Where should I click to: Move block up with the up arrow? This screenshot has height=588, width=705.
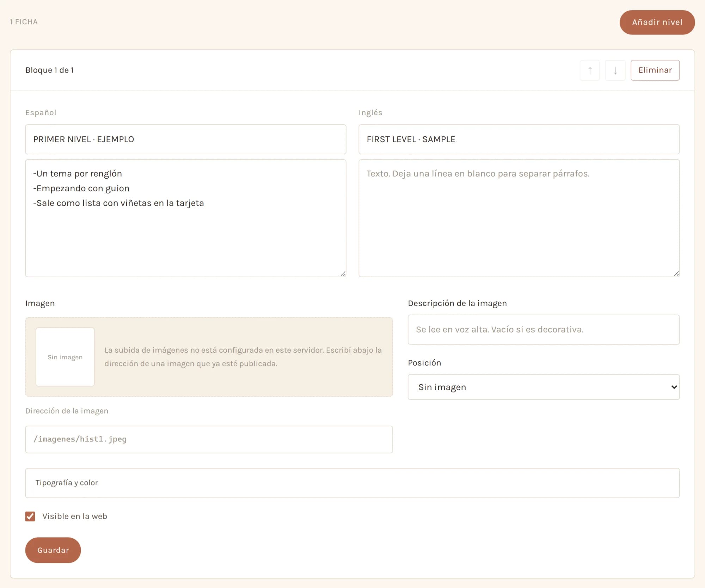pyautogui.click(x=590, y=70)
